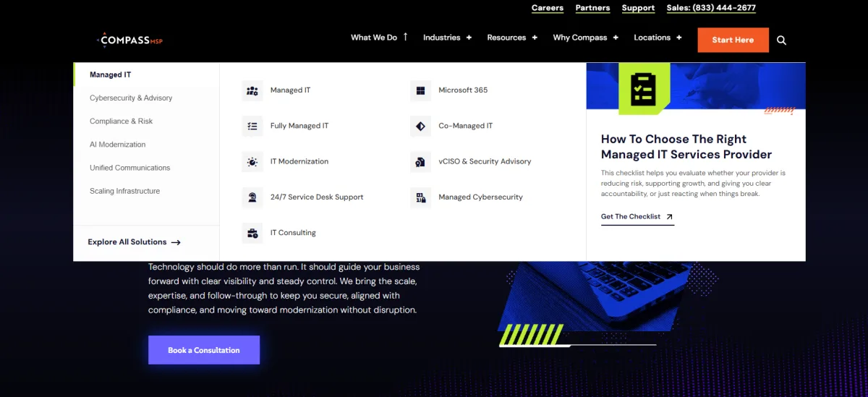Click the green checklist clipboard icon
Screen dimensions: 868x397
644,88
